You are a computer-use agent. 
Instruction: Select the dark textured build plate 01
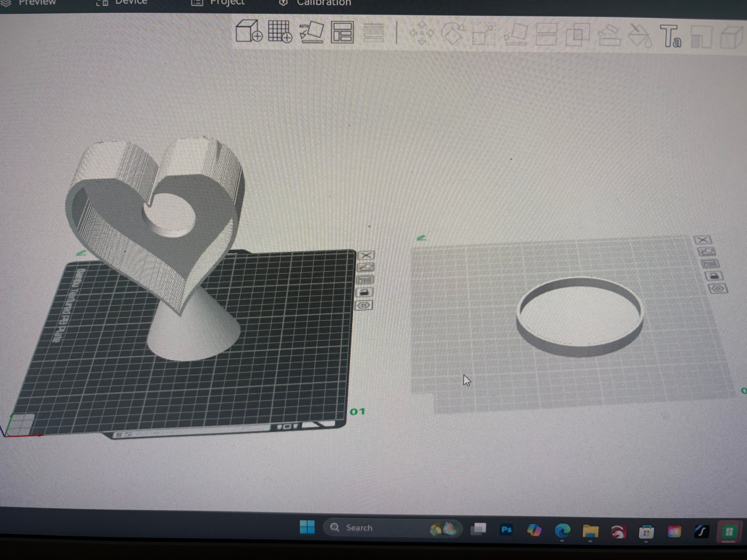point(287,354)
